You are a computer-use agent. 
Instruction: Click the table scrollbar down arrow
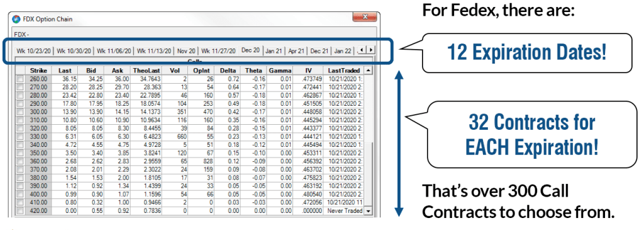pyautogui.click(x=369, y=210)
